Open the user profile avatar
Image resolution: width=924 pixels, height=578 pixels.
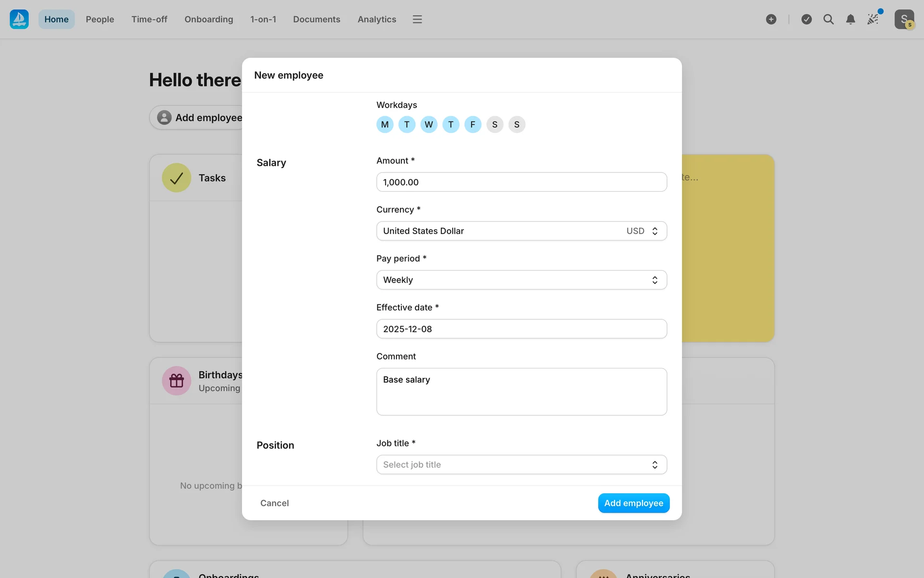pyautogui.click(x=904, y=19)
